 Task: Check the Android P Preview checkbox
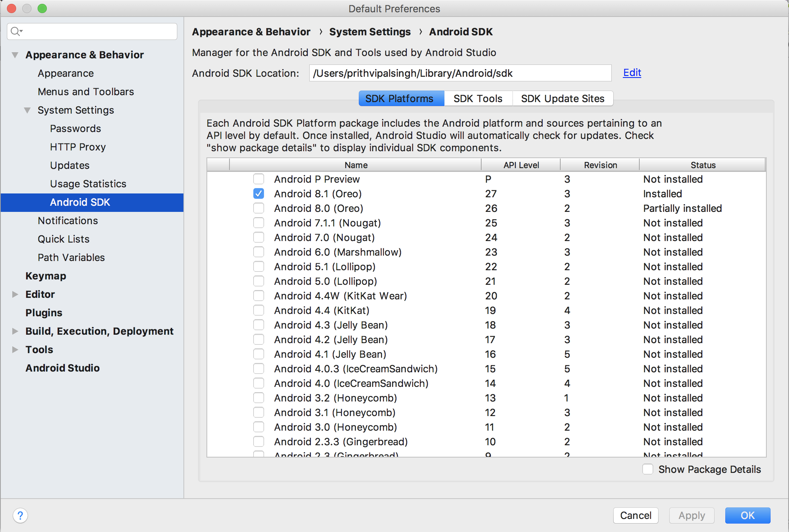tap(259, 179)
